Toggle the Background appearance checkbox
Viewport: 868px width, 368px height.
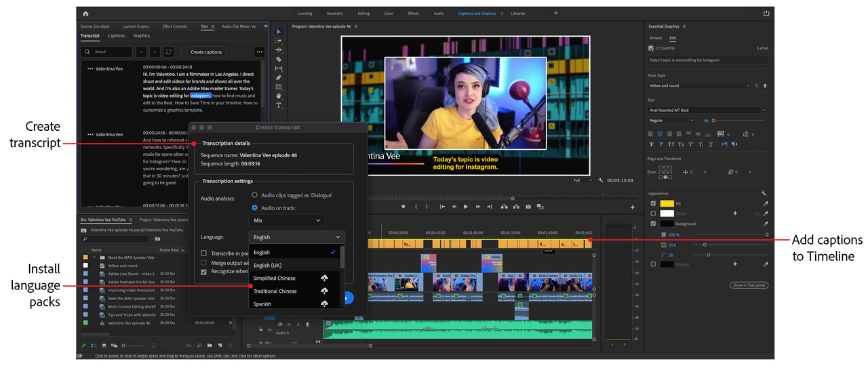[653, 224]
